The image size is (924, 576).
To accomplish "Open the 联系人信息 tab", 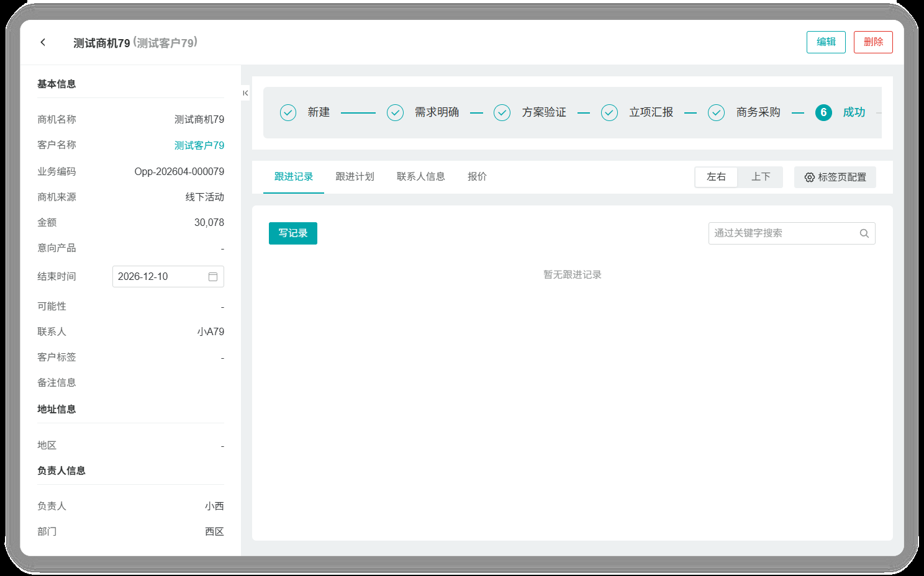I will pyautogui.click(x=421, y=177).
